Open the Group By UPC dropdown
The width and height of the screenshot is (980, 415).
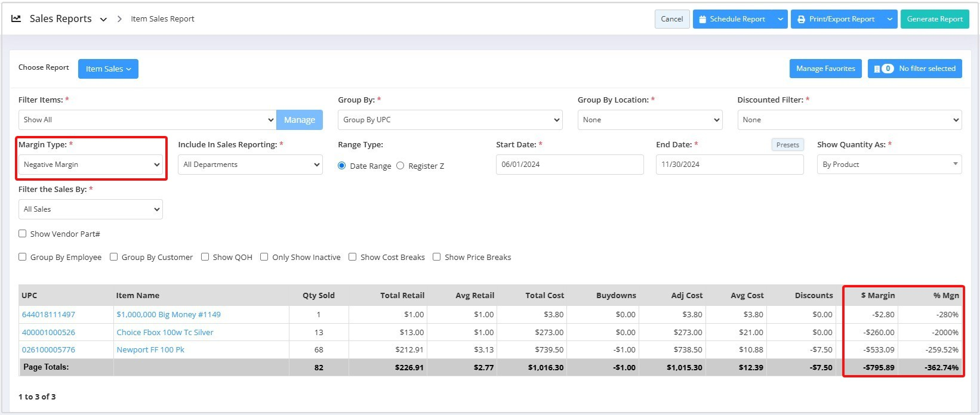(x=450, y=120)
